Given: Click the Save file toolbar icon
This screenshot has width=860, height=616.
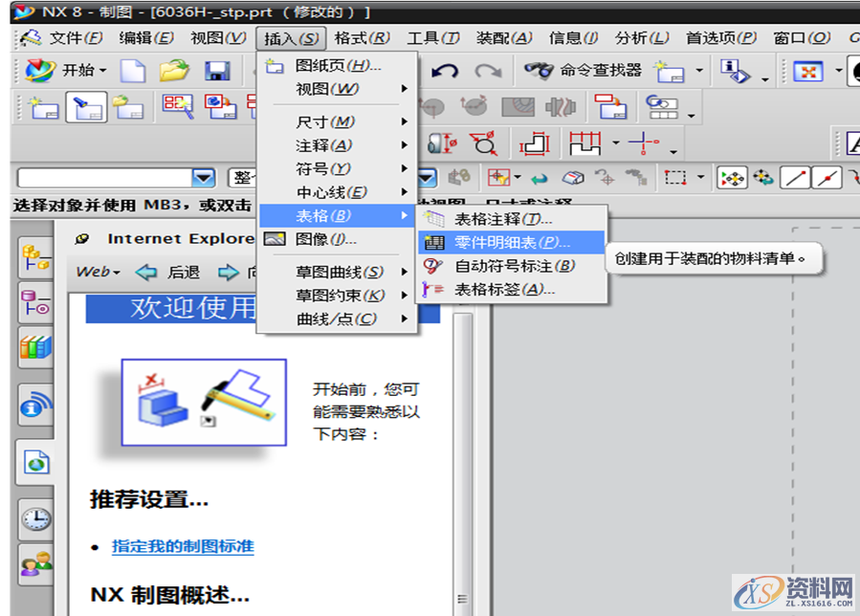Looking at the screenshot, I should click(218, 71).
